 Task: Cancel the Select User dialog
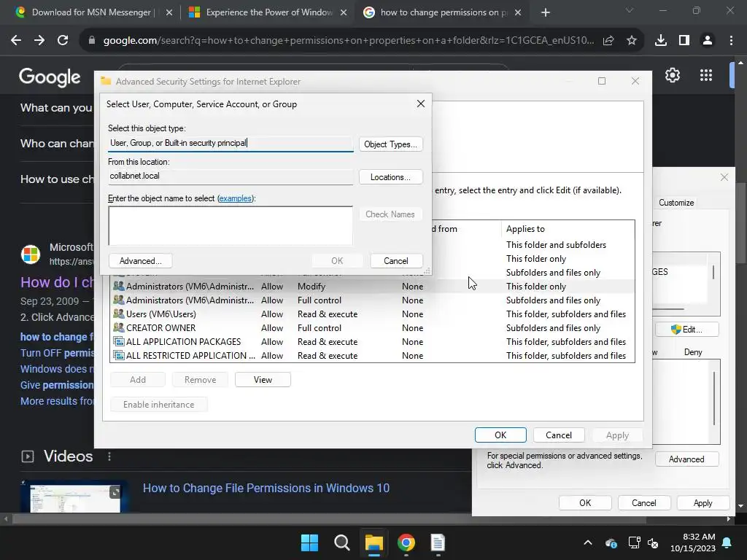(x=396, y=261)
